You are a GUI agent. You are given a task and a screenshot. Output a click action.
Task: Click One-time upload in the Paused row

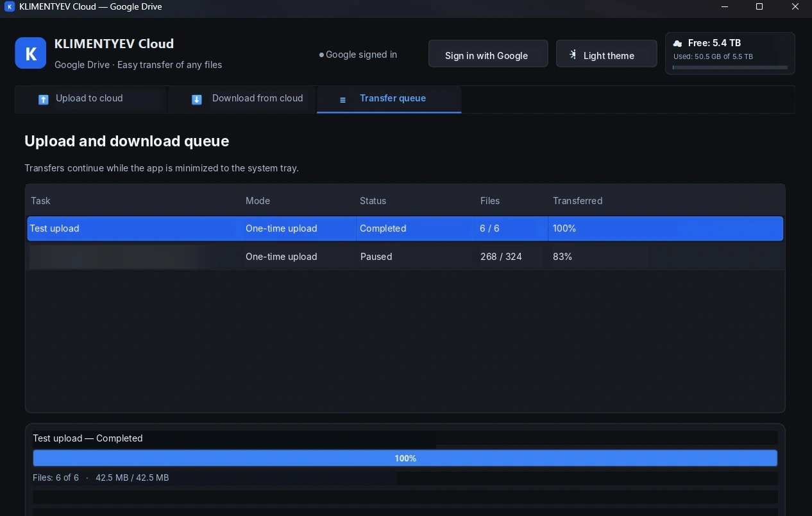[281, 257]
